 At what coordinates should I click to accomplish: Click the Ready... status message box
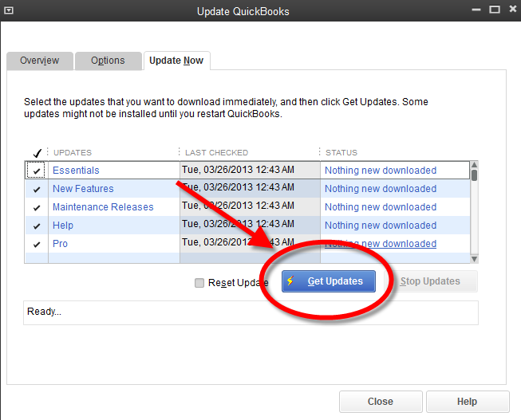251,312
